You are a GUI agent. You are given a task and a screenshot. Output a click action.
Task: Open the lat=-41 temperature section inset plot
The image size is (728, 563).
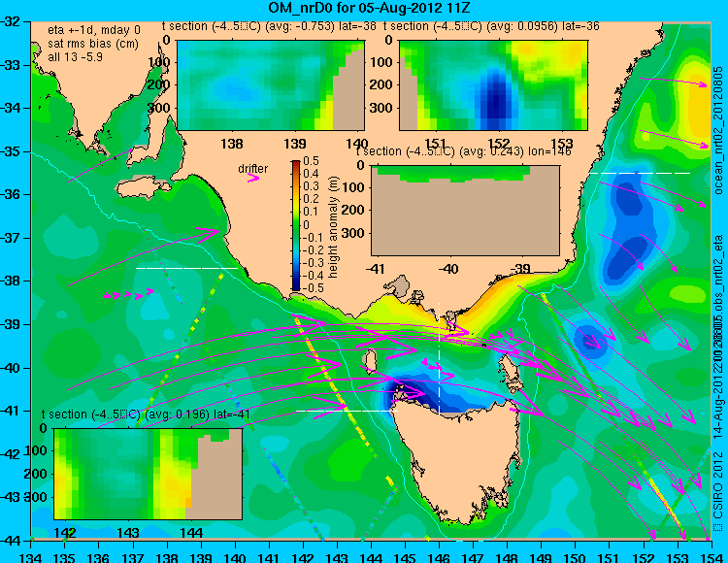pos(149,474)
